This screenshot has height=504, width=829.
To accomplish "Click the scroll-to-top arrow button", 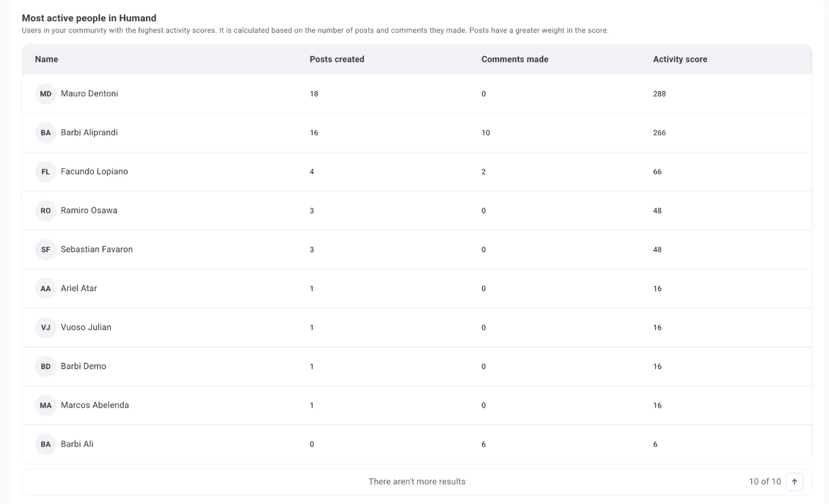I will tap(794, 482).
